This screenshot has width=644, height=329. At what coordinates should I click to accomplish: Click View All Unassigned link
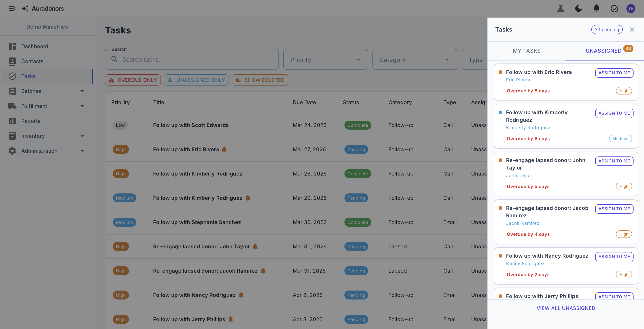pos(566,308)
